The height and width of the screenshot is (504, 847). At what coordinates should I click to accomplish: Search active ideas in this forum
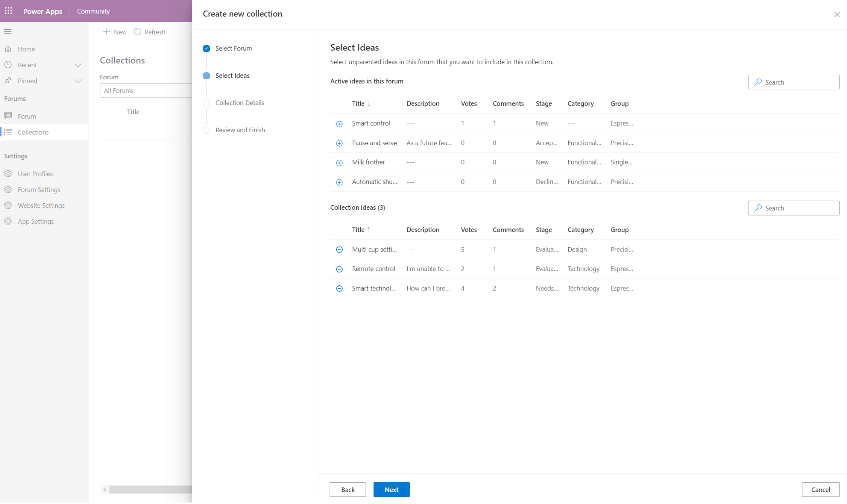794,82
